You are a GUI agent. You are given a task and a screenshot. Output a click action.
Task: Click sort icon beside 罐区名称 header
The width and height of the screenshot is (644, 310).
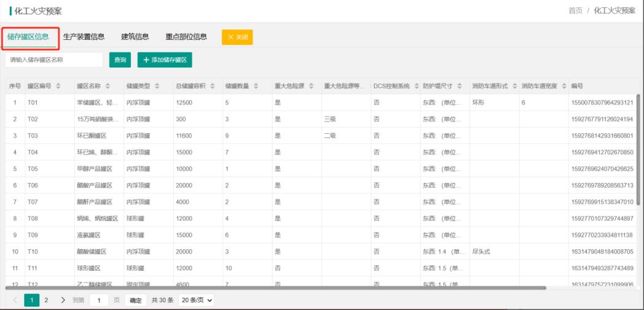point(108,86)
